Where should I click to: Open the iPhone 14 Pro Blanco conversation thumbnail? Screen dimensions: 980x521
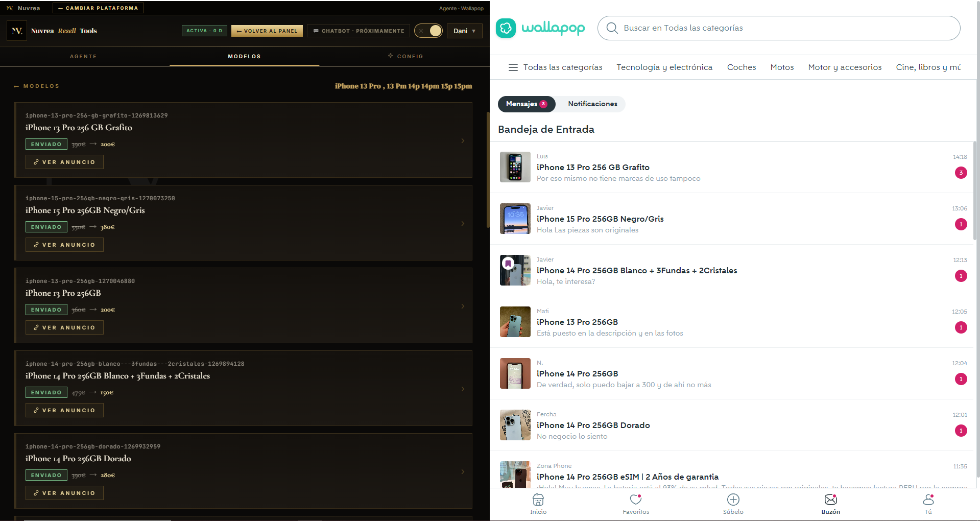(x=515, y=270)
